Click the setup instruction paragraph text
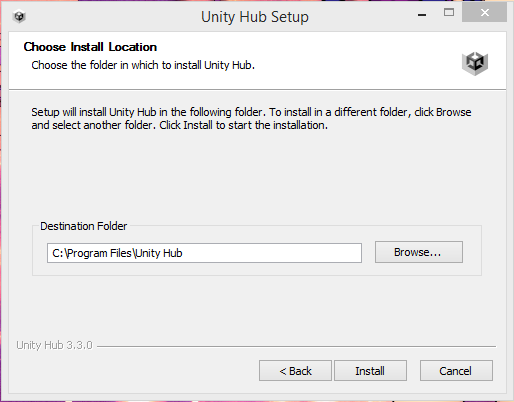The height and width of the screenshot is (402, 514). click(x=251, y=119)
